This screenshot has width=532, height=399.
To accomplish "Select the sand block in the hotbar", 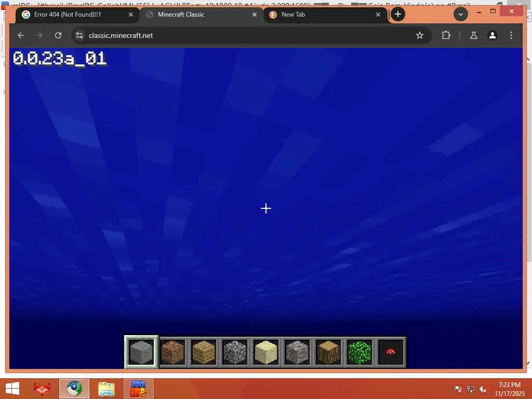I will [x=265, y=352].
